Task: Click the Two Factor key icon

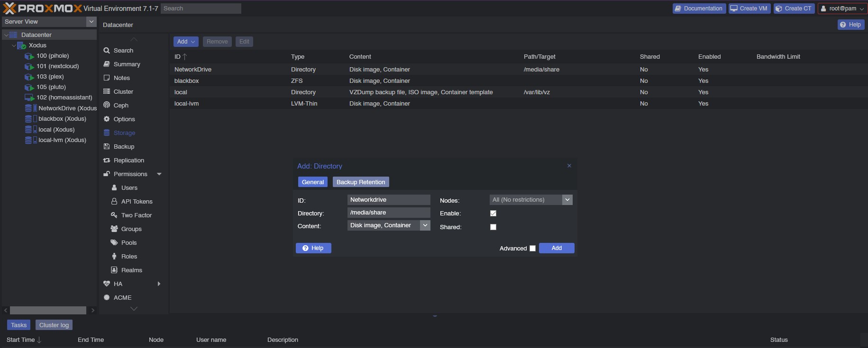Action: tap(114, 215)
